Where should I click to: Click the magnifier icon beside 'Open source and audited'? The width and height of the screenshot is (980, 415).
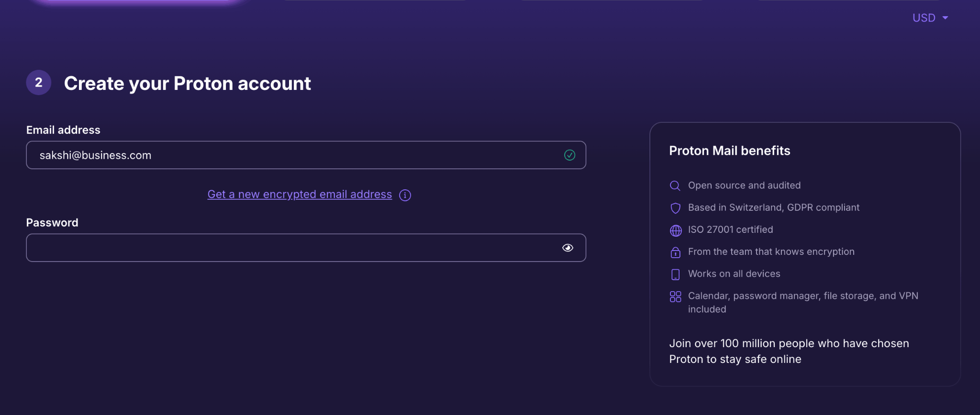pyautogui.click(x=675, y=186)
